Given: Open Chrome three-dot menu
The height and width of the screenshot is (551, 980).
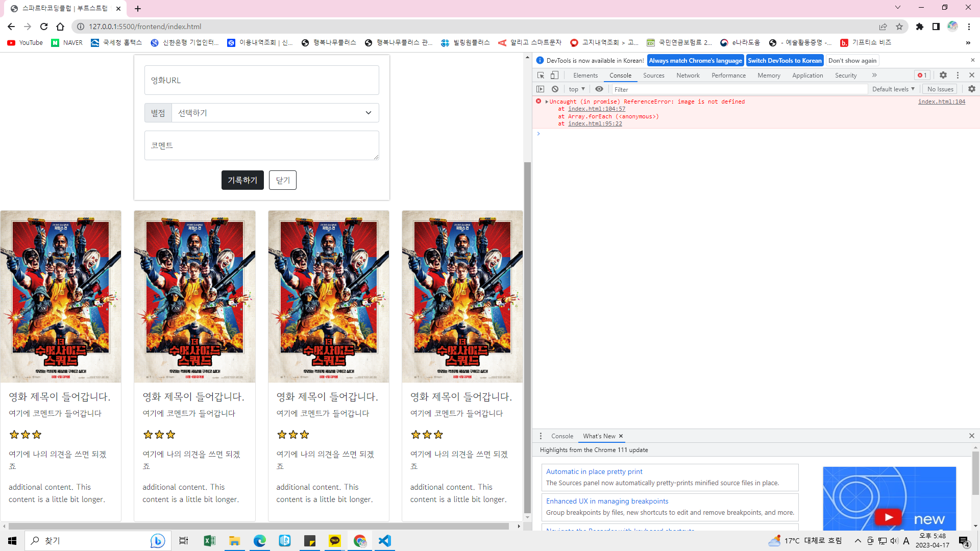Looking at the screenshot, I should pos(969,27).
